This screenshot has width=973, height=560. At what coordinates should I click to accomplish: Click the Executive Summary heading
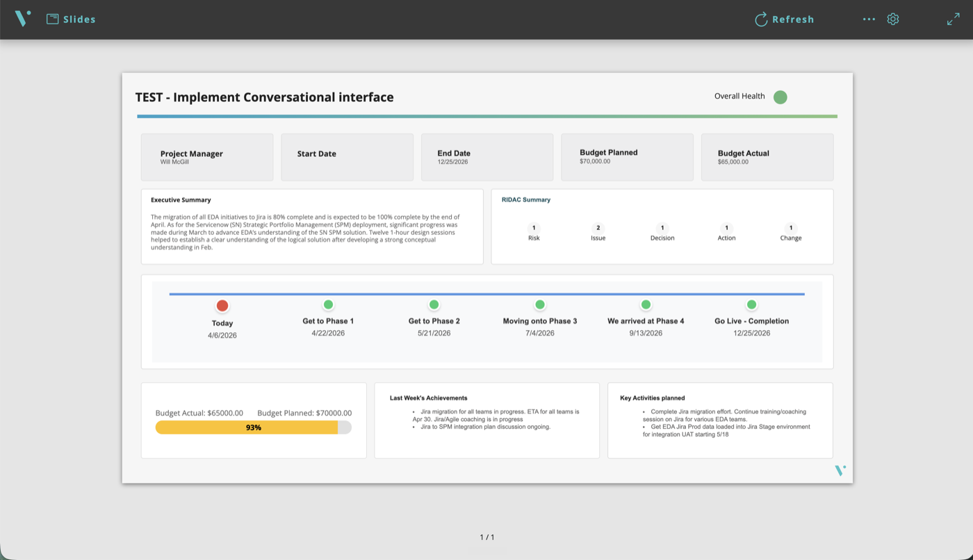pyautogui.click(x=181, y=199)
